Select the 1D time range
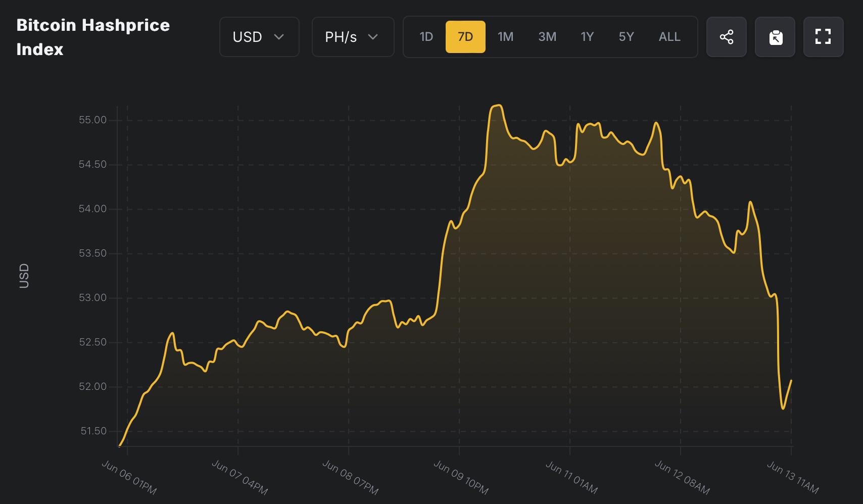This screenshot has height=504, width=863. 426,37
